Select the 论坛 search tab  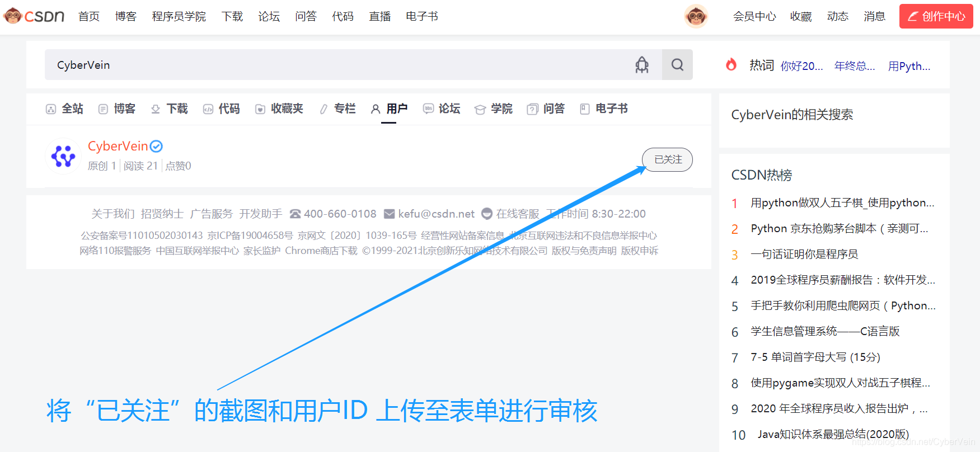(442, 109)
